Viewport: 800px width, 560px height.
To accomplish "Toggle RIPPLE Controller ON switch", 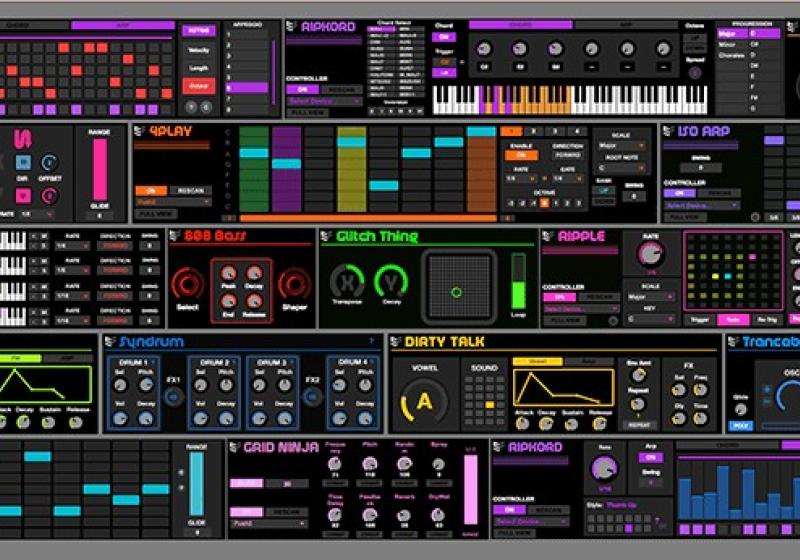I will point(559,297).
